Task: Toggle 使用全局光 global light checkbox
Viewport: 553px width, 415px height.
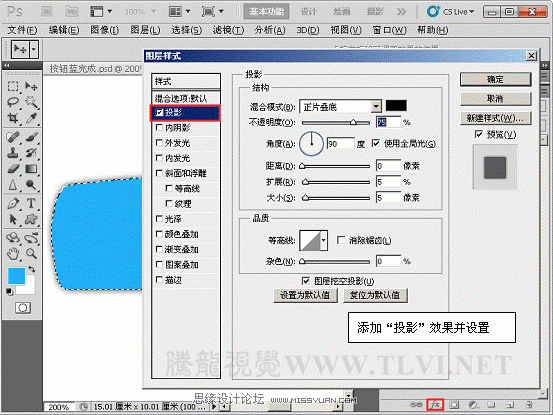Action: click(376, 143)
